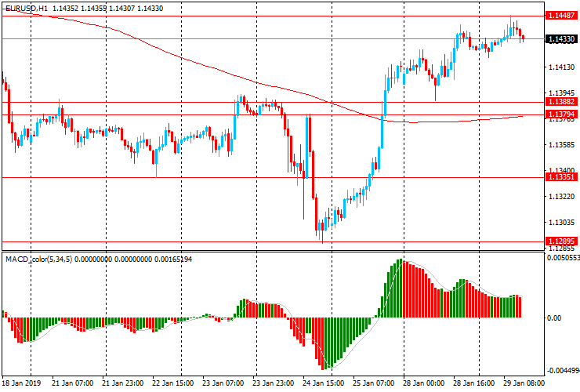Click the MACD value 0.00165194 in indicator header

[172, 260]
